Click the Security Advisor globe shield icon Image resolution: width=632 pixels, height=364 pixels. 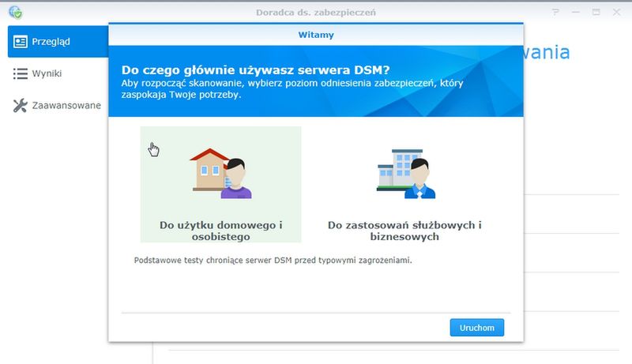15,12
